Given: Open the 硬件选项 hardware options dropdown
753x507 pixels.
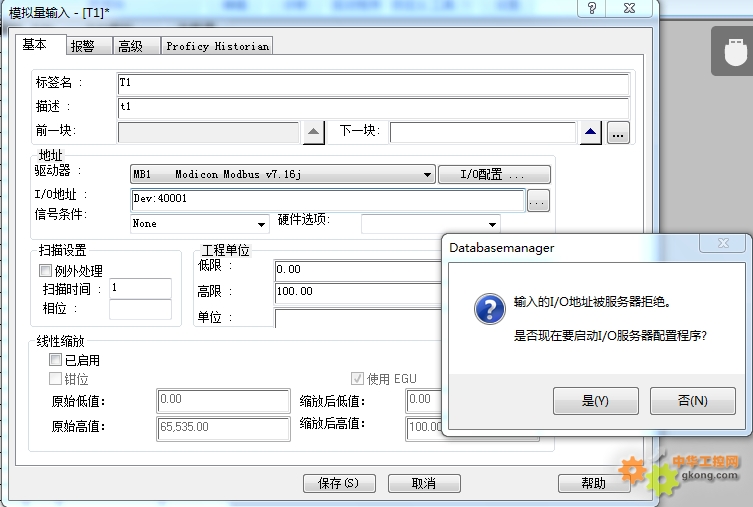Looking at the screenshot, I should [430, 224].
